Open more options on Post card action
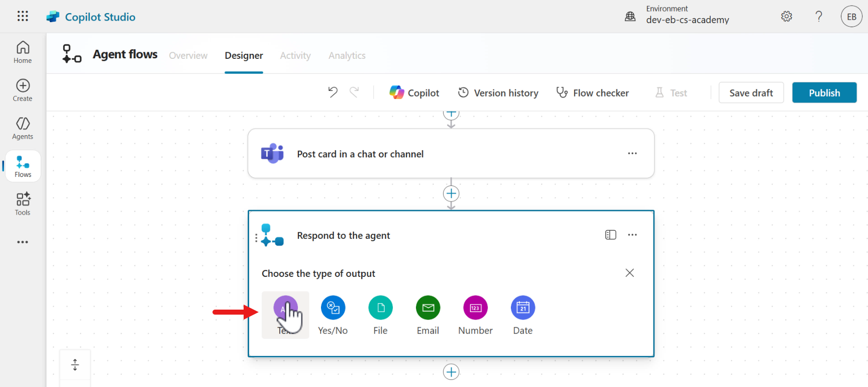This screenshot has width=868, height=387. tap(632, 153)
